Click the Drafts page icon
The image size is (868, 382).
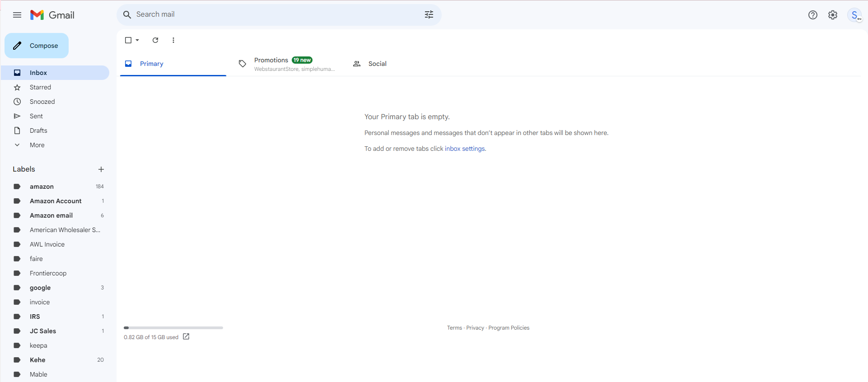pos(17,130)
